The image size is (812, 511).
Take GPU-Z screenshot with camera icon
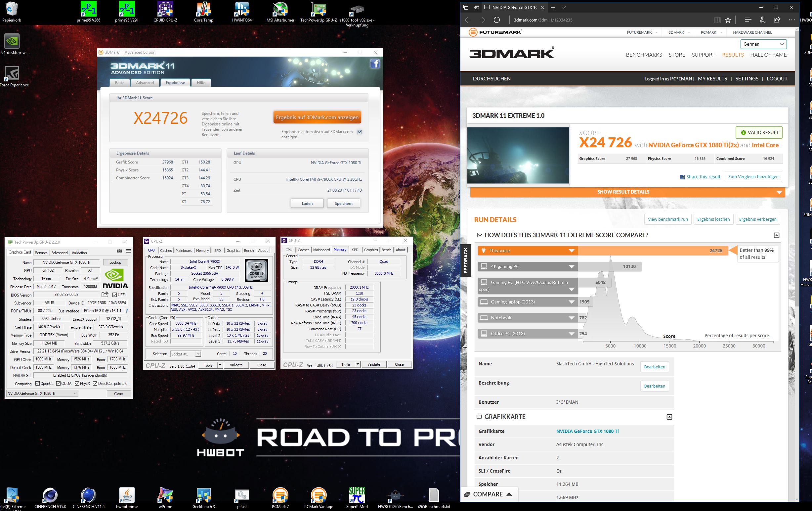coord(119,251)
